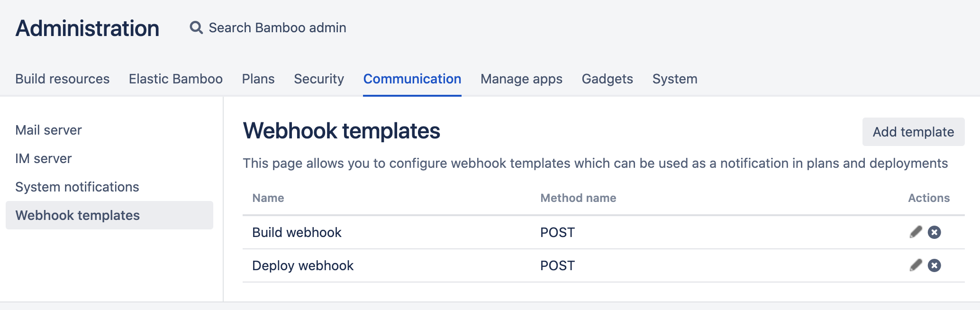Screen dimensions: 980x310
Task: Go to the Security tab
Action: pos(319,79)
